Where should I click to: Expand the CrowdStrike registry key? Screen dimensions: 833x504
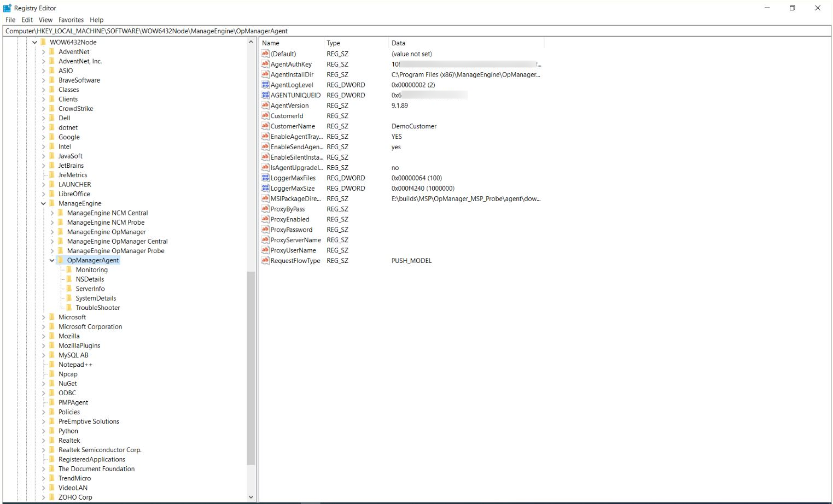(x=44, y=108)
